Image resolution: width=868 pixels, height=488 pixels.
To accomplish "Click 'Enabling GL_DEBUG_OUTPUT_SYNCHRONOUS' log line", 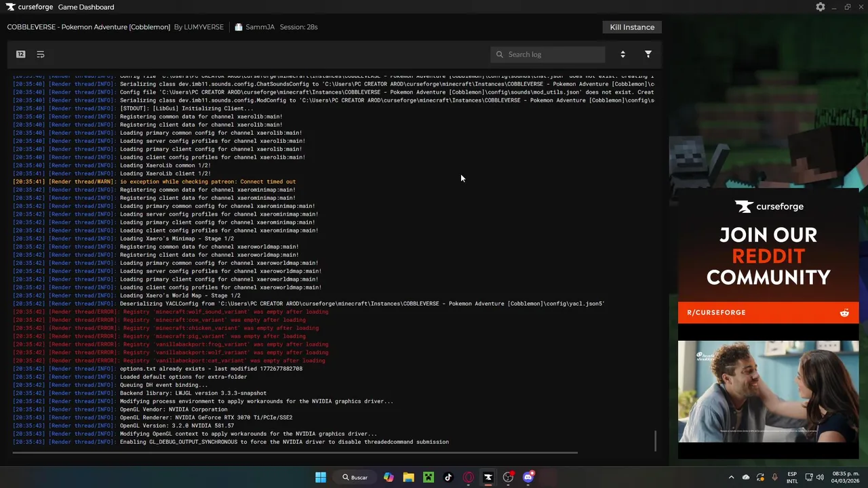I will pos(231,442).
